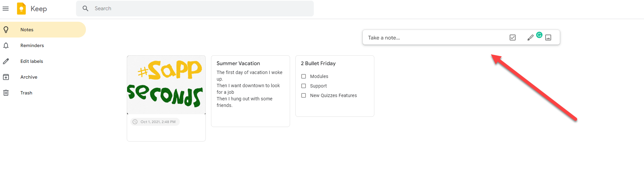Open Edit labels in sidebar
The image size is (644, 179).
click(x=32, y=61)
